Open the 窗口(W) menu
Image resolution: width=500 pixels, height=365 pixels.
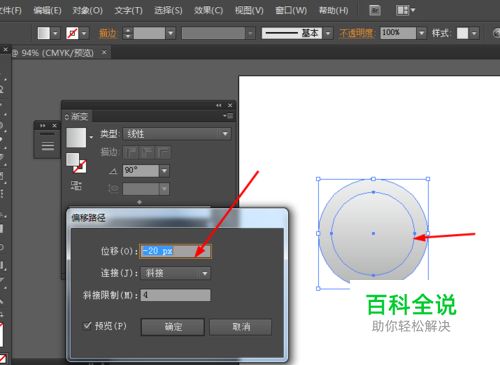point(291,10)
